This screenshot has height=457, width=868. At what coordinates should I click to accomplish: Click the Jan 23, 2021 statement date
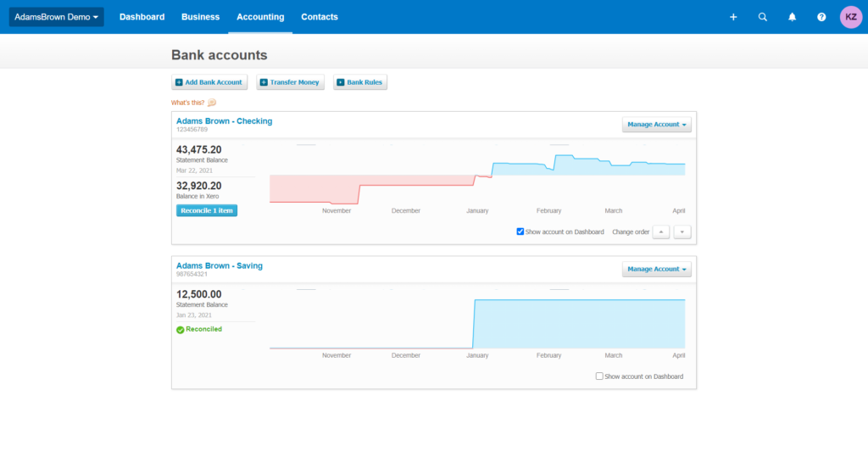(194, 315)
